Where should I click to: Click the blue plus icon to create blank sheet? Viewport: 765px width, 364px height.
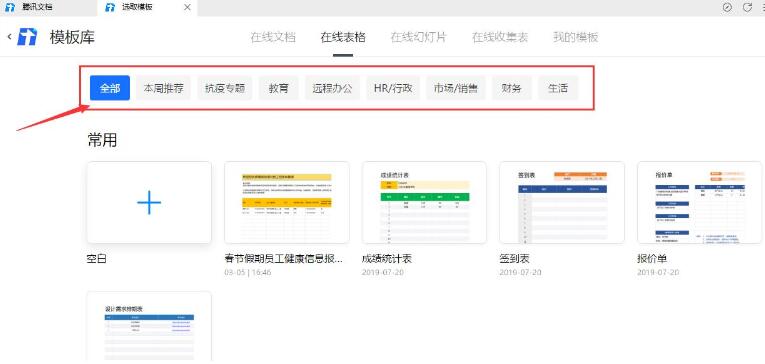(x=149, y=202)
